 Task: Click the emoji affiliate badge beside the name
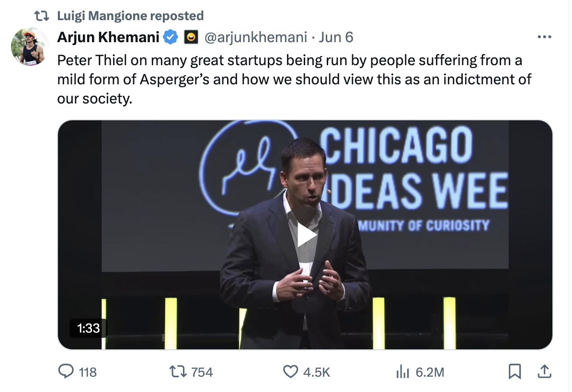coord(191,37)
